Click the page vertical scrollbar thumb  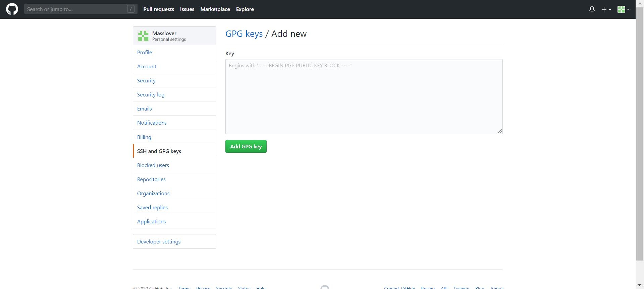[640, 134]
